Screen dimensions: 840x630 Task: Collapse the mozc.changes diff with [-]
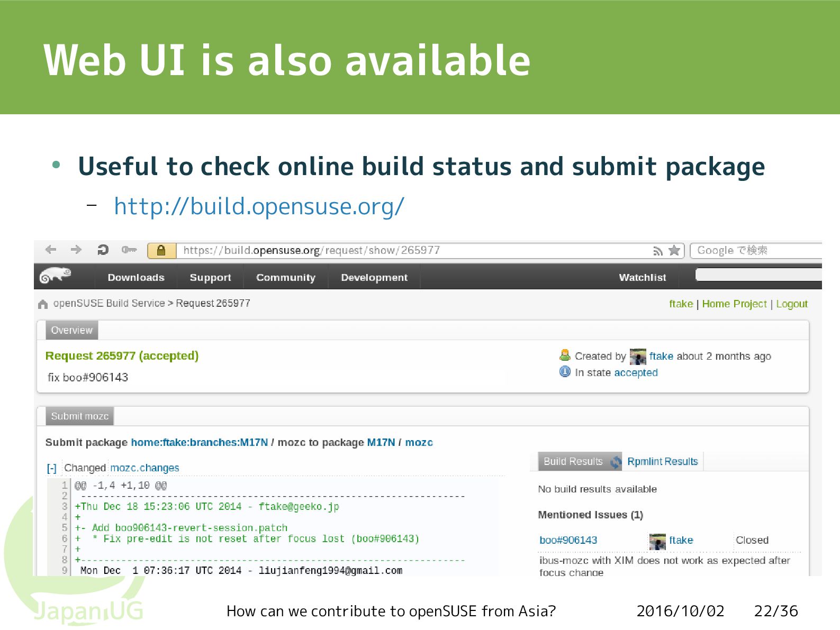tap(51, 468)
